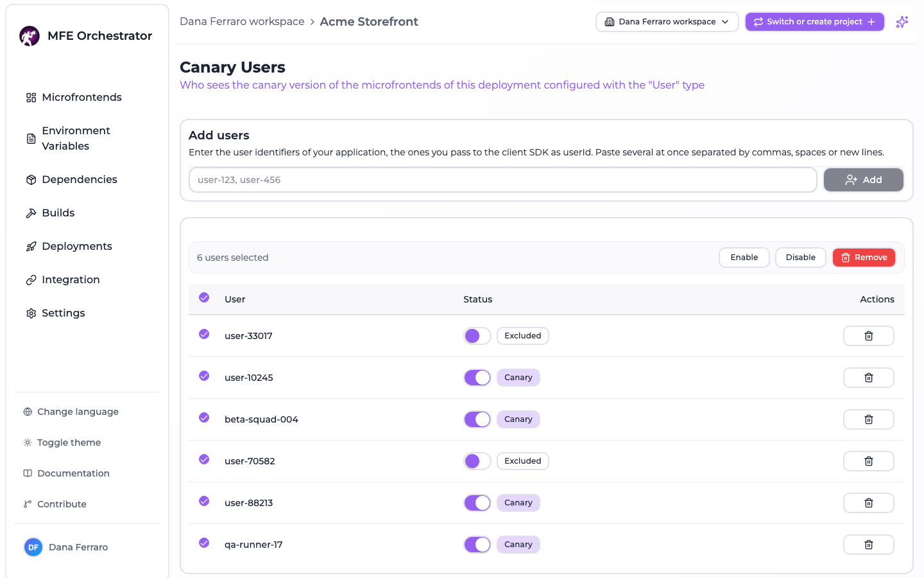
Task: Click the MFE Orchestrator logo icon
Action: click(30, 36)
